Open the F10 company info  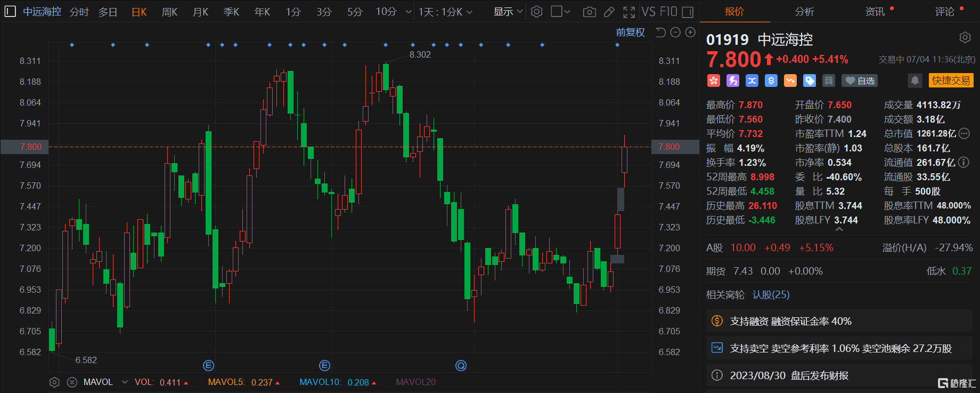pyautogui.click(x=668, y=12)
